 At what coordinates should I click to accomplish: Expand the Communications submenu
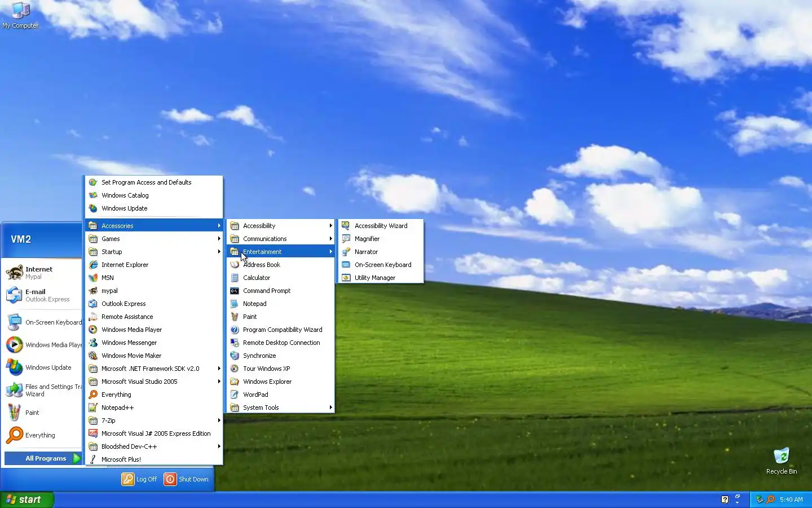(x=281, y=239)
